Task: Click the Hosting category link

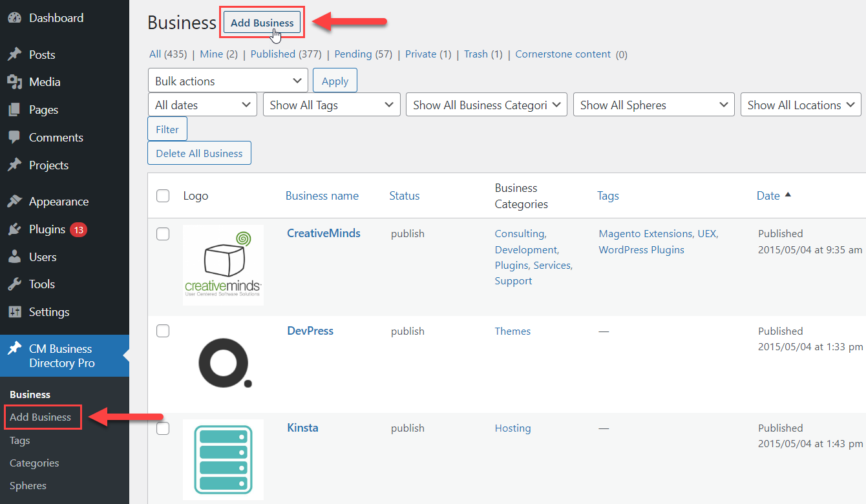Action: [512, 428]
